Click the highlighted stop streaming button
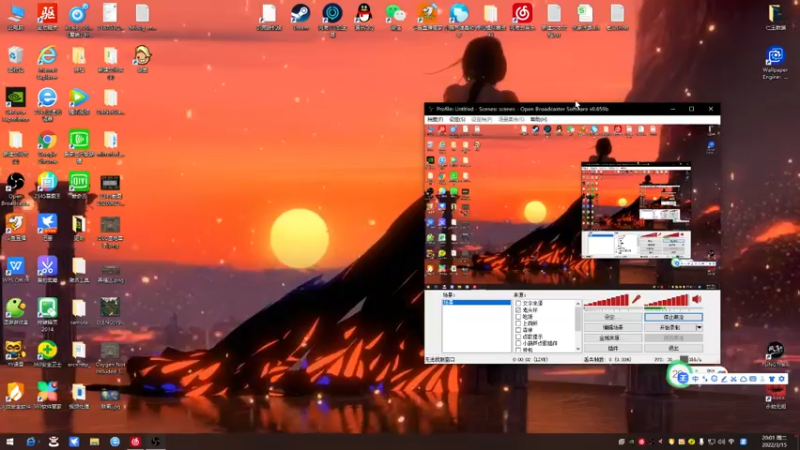 (x=673, y=317)
